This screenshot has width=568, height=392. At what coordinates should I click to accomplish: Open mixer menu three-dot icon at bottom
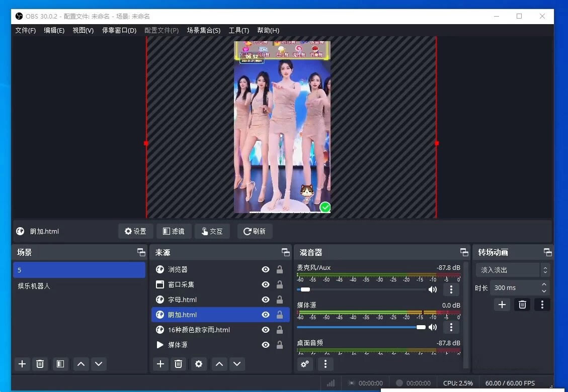point(326,364)
